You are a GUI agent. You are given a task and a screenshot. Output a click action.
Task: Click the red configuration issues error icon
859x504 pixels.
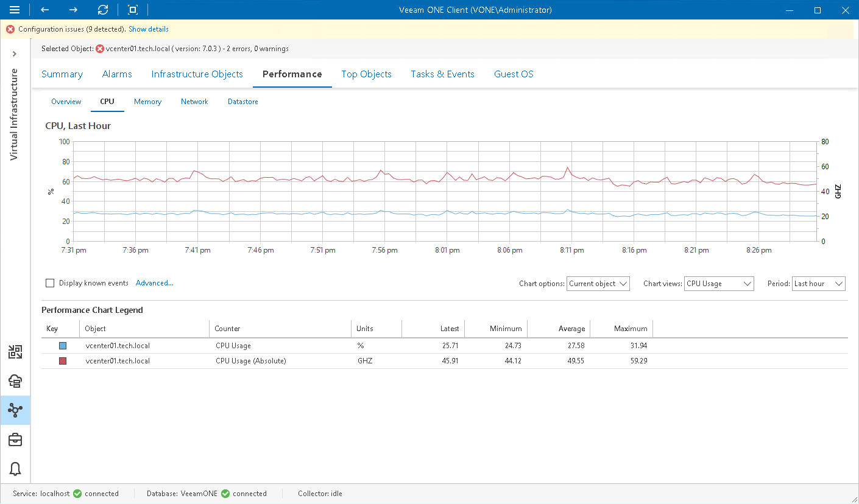point(10,29)
